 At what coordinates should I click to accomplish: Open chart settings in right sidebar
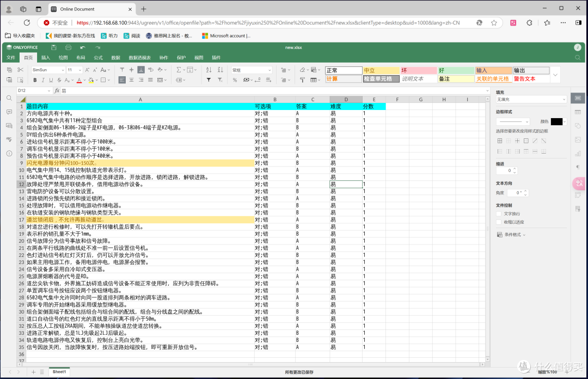click(578, 154)
